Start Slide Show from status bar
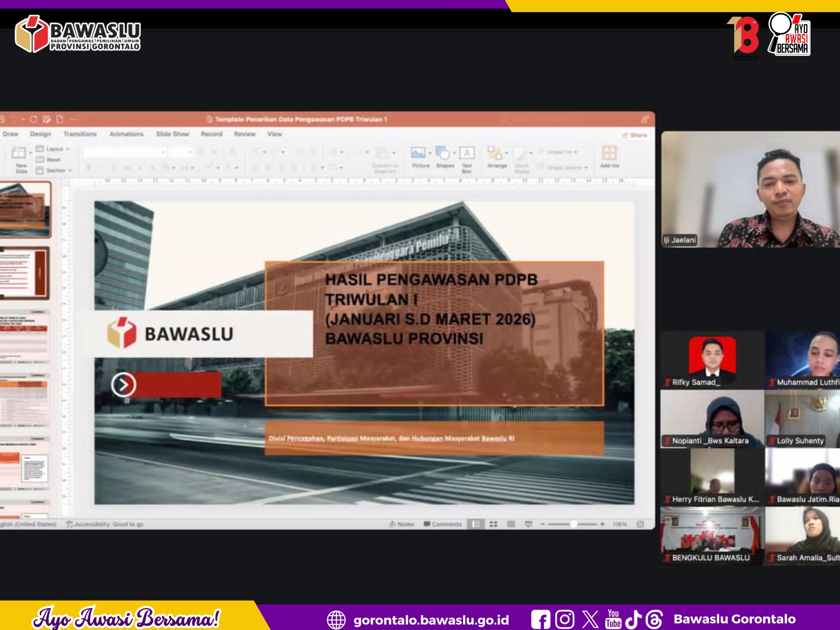This screenshot has height=630, width=840. 529,524
